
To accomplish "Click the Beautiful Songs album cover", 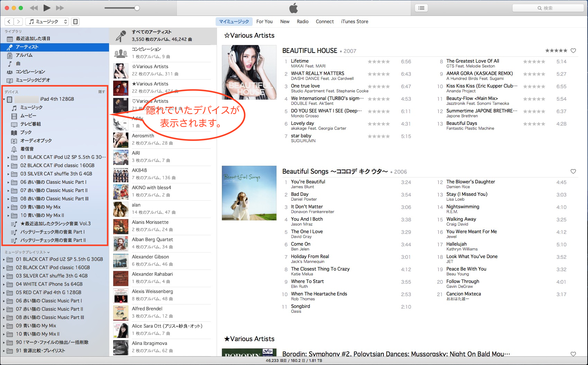I will coord(249,193).
